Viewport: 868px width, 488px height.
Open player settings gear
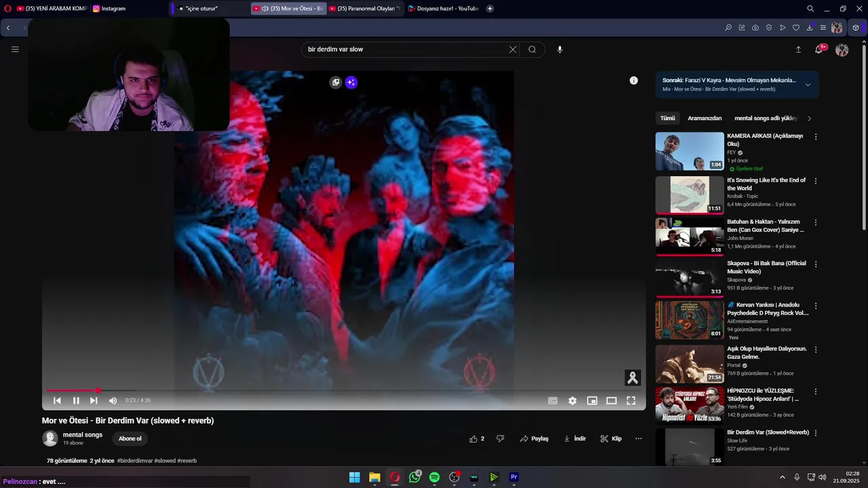point(572,401)
